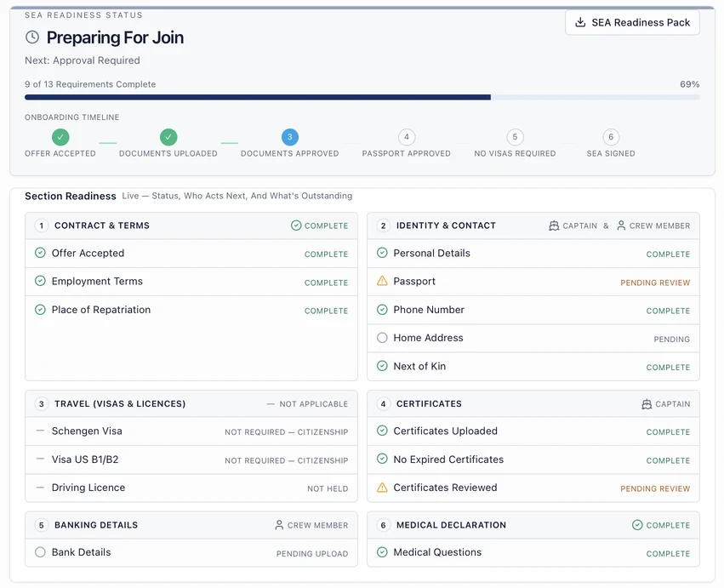Click the clock icon beside Preparing For Join
This screenshot has height=588, width=724.
tap(31, 37)
